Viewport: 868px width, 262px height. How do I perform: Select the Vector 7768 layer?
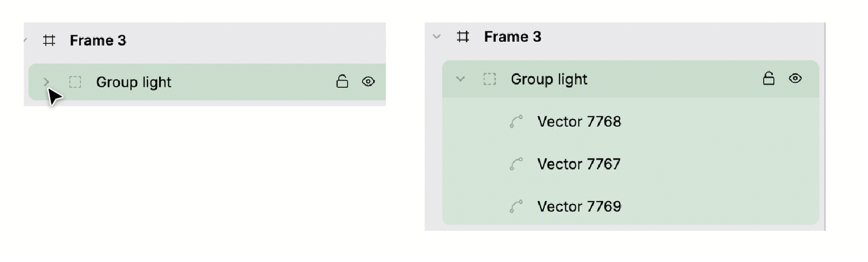(x=579, y=122)
